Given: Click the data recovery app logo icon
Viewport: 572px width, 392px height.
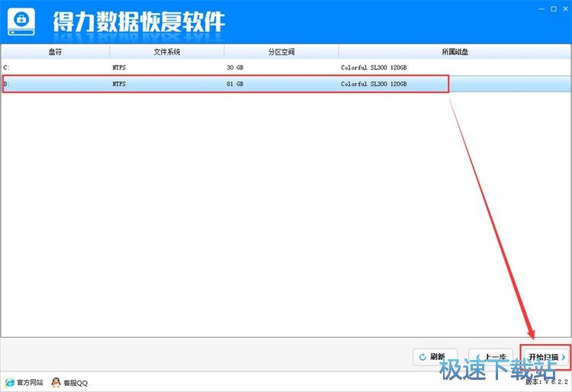Looking at the screenshot, I should [21, 22].
